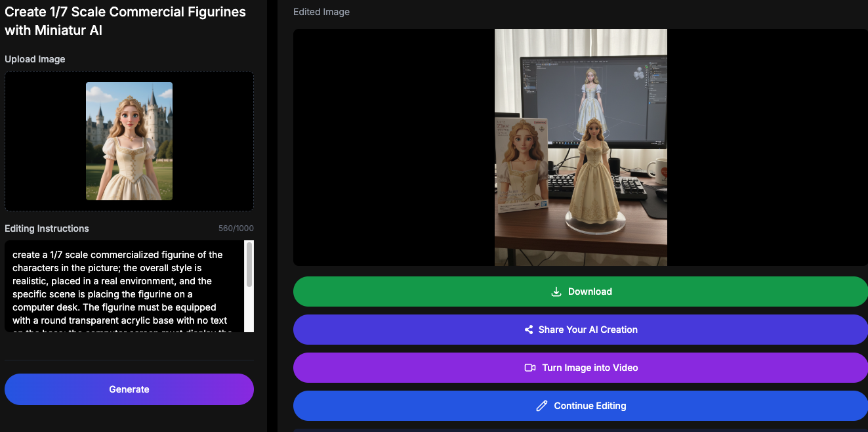Share your AI creation
This screenshot has width=868, height=432.
(x=581, y=330)
